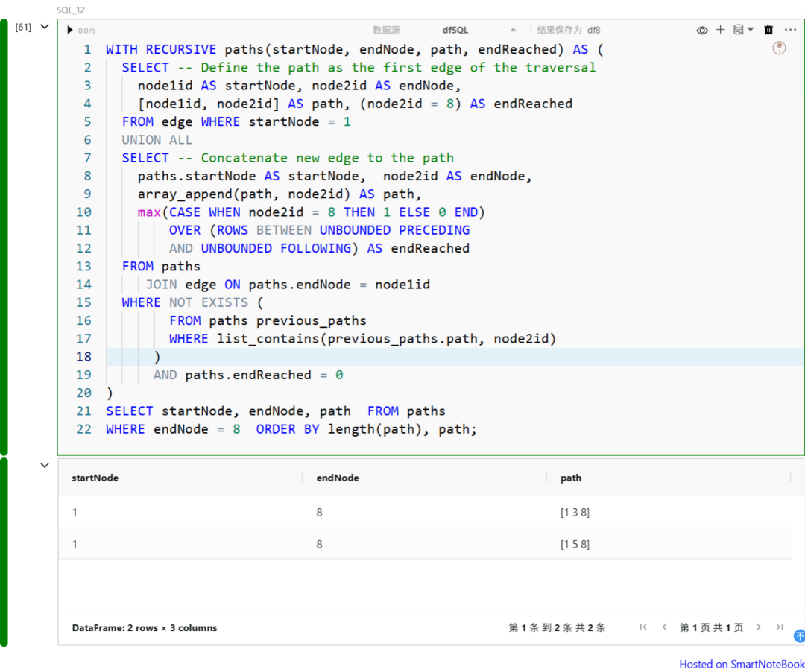
Task: Run the SQL cell with play button
Action: click(x=70, y=30)
